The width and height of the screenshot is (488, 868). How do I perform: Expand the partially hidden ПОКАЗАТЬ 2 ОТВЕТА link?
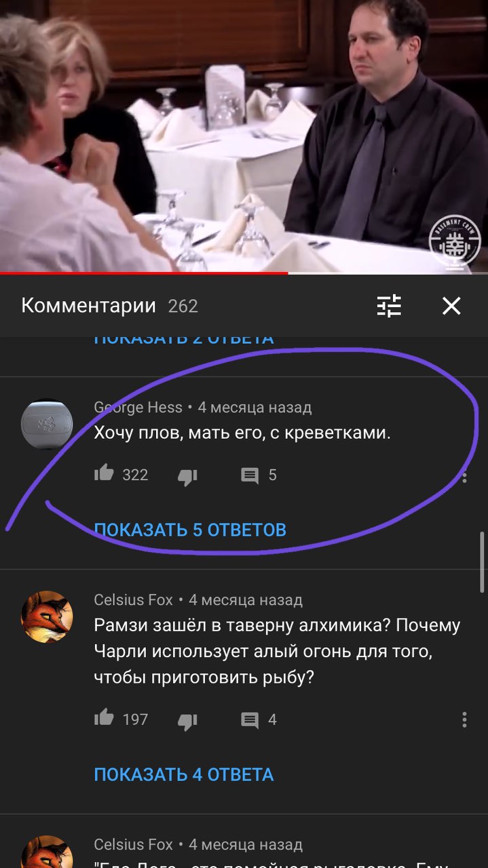coord(184,339)
